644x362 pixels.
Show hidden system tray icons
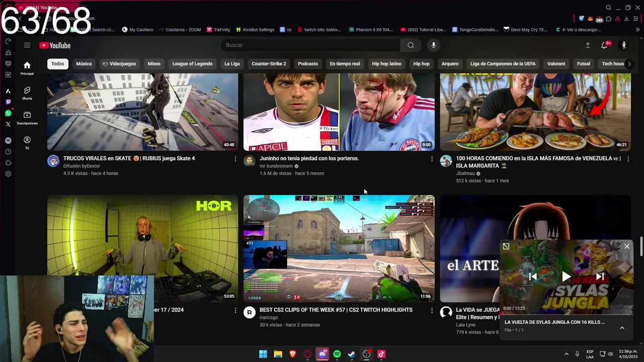point(566,354)
